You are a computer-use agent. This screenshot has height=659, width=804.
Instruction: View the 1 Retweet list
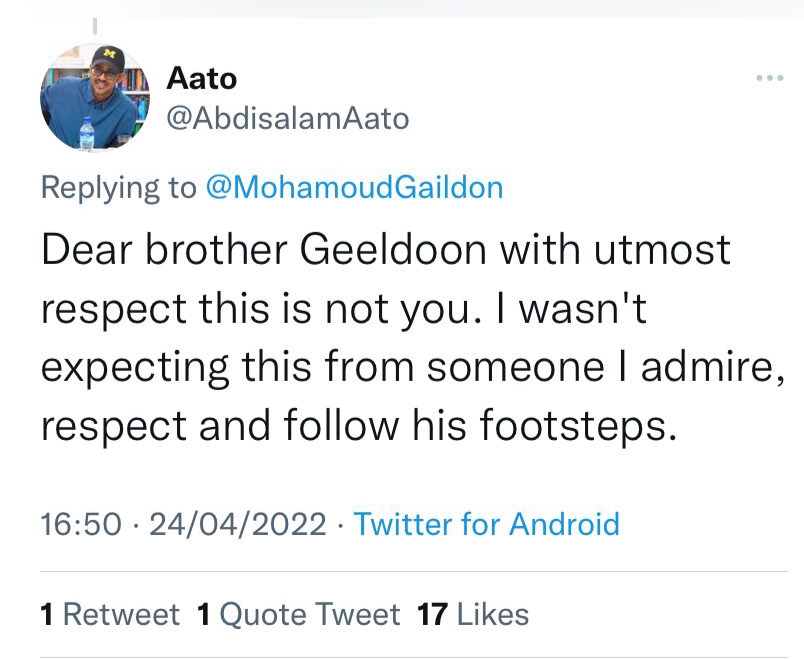pyautogui.click(x=110, y=613)
